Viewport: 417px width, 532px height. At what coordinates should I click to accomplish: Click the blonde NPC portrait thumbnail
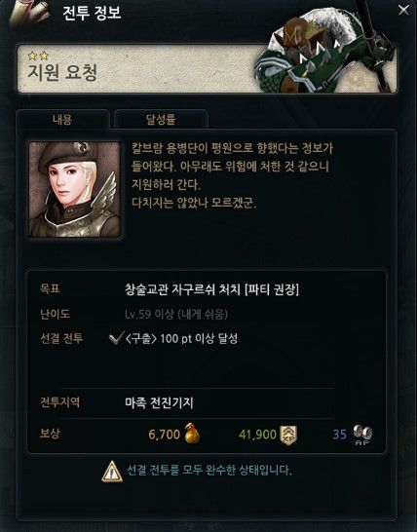(x=74, y=189)
